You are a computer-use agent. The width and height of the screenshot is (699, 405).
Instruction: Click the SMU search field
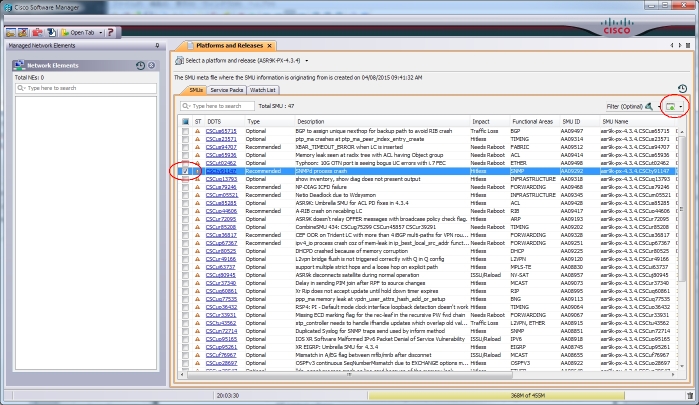coord(218,106)
